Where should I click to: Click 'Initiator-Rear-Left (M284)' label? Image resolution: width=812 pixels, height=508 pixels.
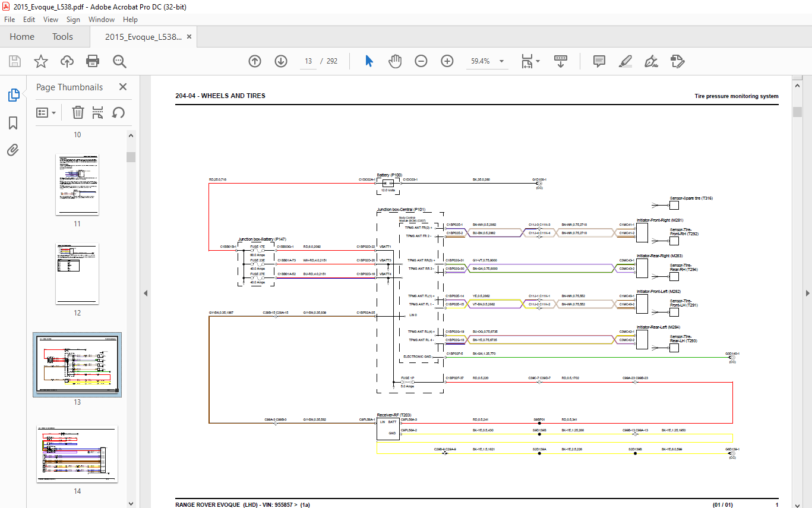click(x=658, y=327)
